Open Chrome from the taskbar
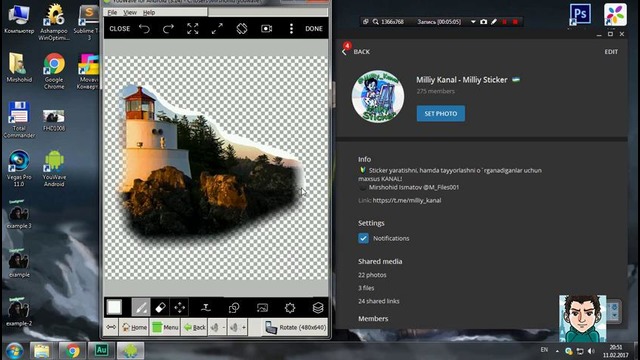 (x=73, y=351)
